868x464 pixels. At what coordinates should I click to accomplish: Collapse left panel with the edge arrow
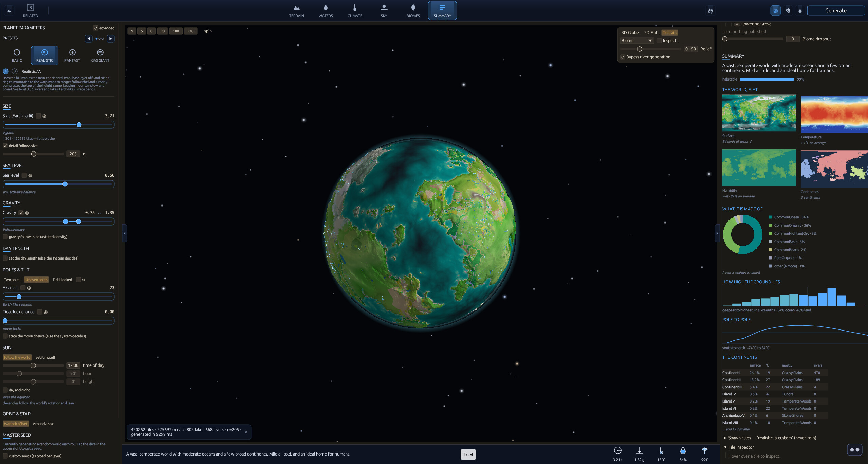(x=125, y=233)
